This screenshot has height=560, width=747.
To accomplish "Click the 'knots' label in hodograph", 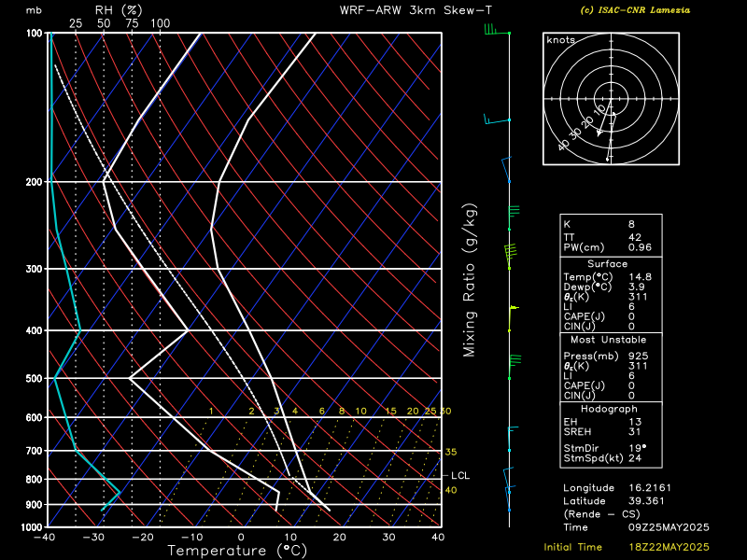I will pyautogui.click(x=561, y=40).
